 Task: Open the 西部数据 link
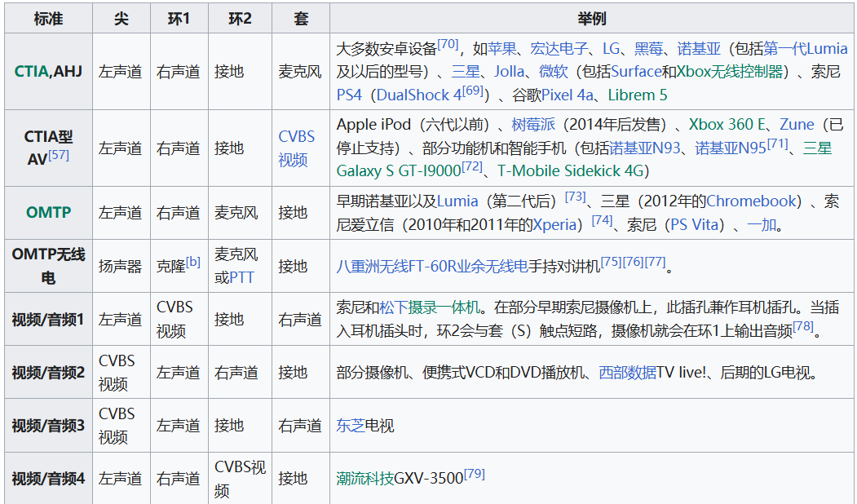coord(627,373)
